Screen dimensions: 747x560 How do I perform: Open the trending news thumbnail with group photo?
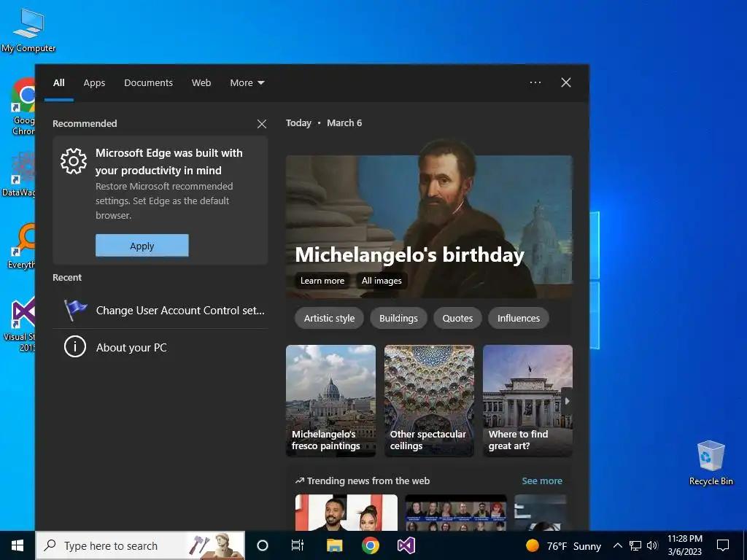(x=456, y=513)
